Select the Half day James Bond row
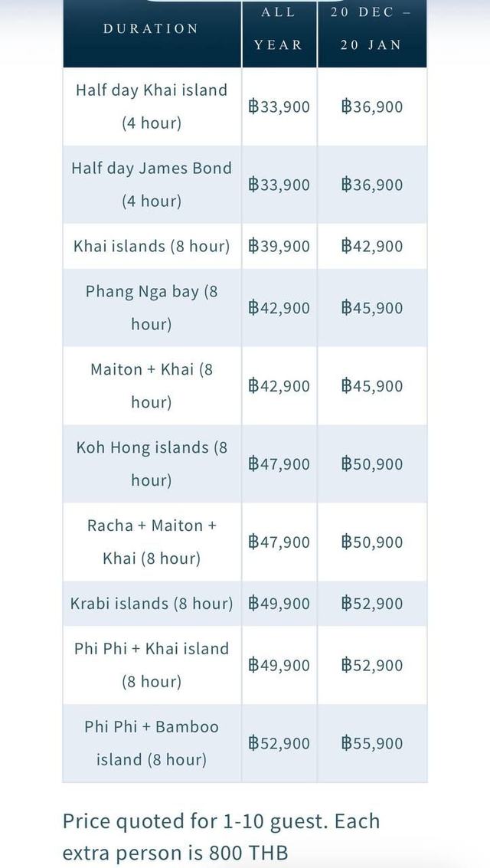 click(244, 185)
